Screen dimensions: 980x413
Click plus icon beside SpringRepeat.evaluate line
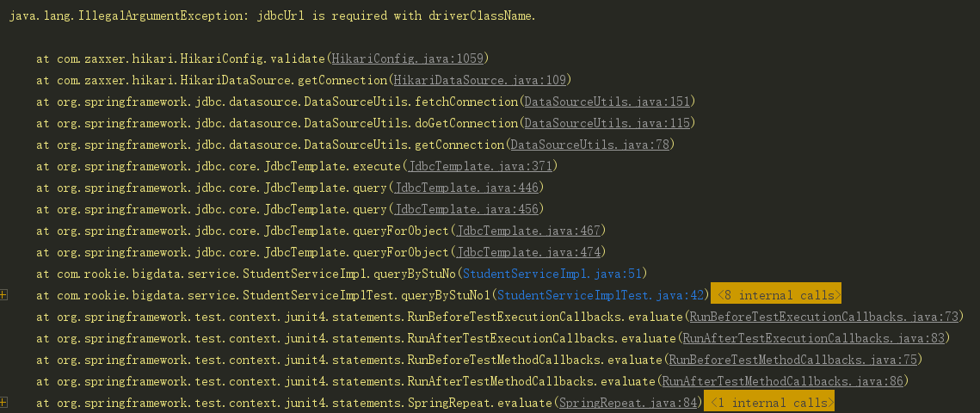tap(4, 403)
